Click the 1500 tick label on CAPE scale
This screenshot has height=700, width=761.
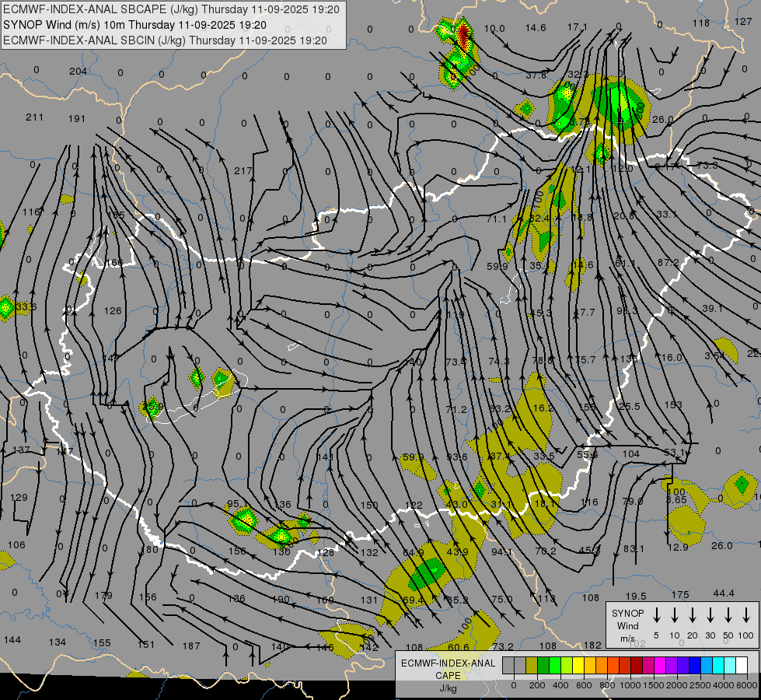pyautogui.click(x=653, y=685)
